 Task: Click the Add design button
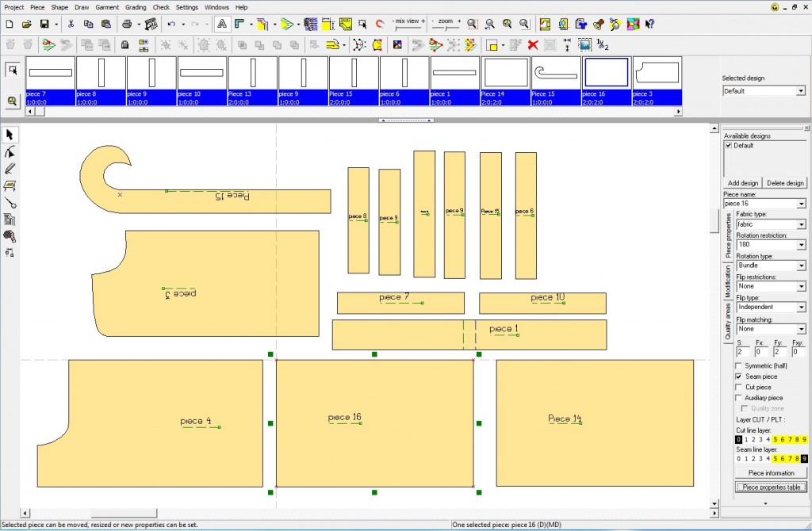coord(743,183)
